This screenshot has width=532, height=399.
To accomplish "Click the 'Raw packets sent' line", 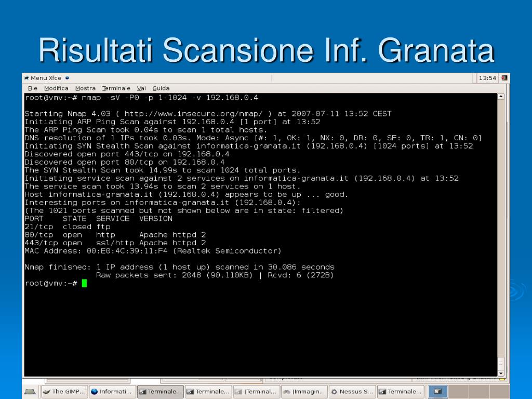I will (215, 275).
